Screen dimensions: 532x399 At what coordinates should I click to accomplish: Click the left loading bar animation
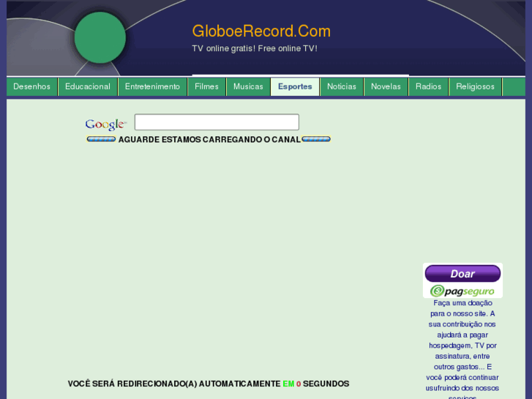101,139
